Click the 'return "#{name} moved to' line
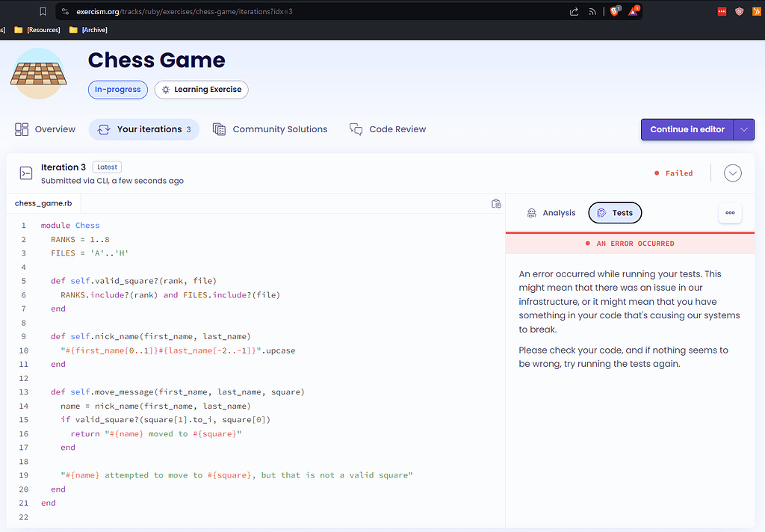This screenshot has height=532, width=765. pyautogui.click(x=156, y=434)
